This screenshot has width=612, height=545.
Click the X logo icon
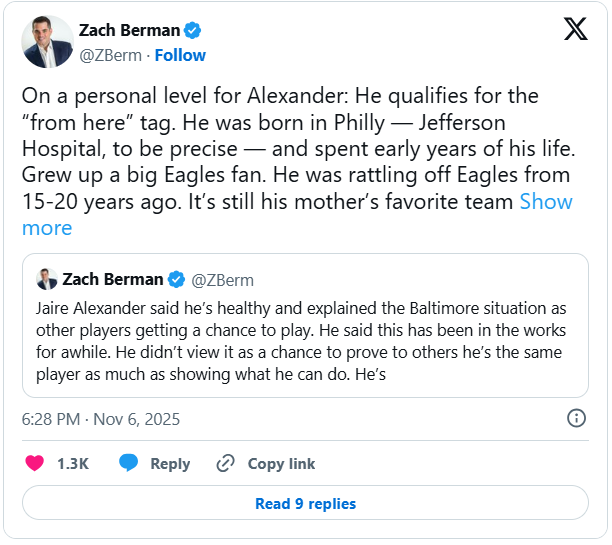[x=576, y=29]
